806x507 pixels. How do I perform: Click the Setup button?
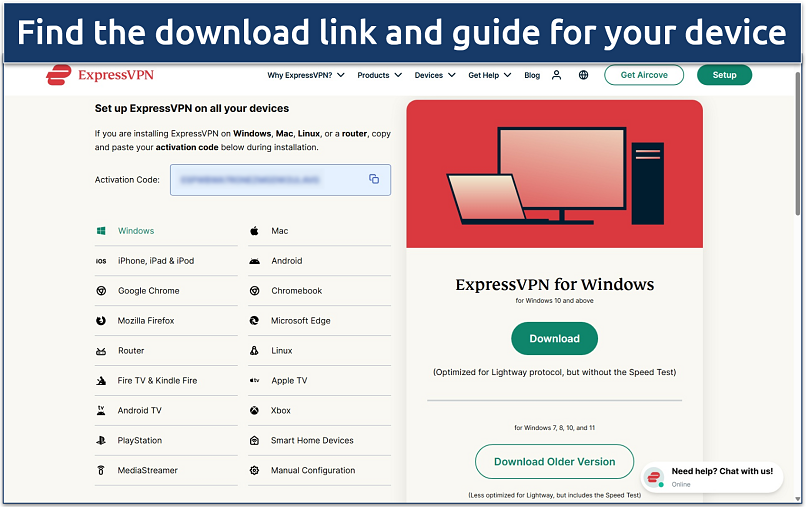coord(725,75)
